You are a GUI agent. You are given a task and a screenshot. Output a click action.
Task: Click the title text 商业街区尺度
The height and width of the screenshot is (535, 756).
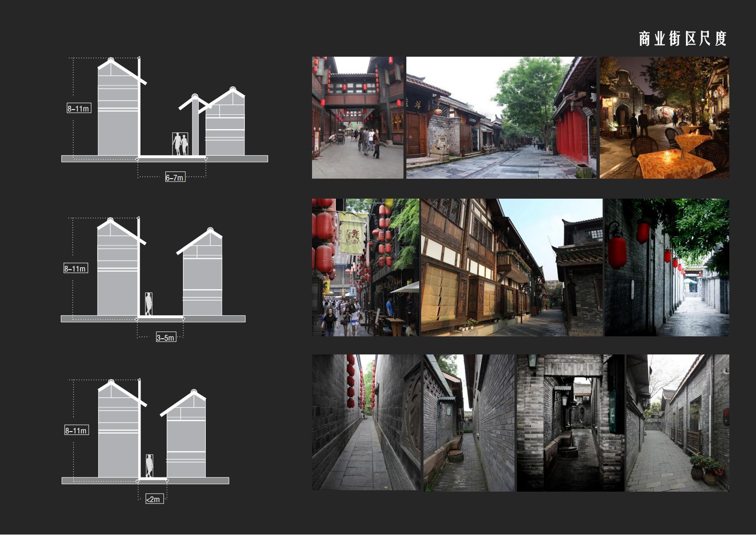pos(682,39)
